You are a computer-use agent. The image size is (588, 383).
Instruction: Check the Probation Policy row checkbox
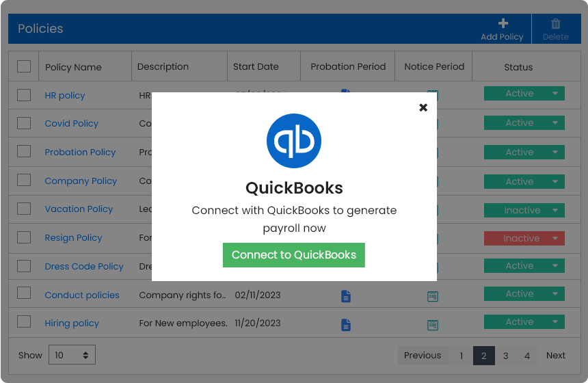(x=24, y=151)
